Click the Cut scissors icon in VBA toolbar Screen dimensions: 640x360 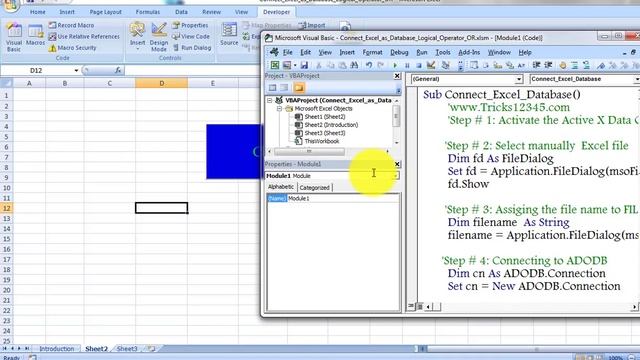[319, 65]
